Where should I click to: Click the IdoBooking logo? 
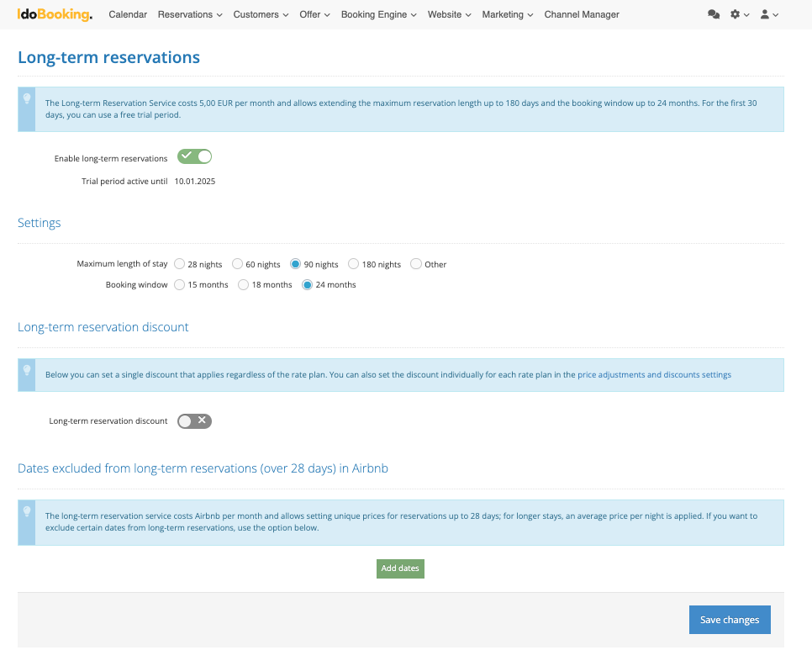tap(55, 14)
